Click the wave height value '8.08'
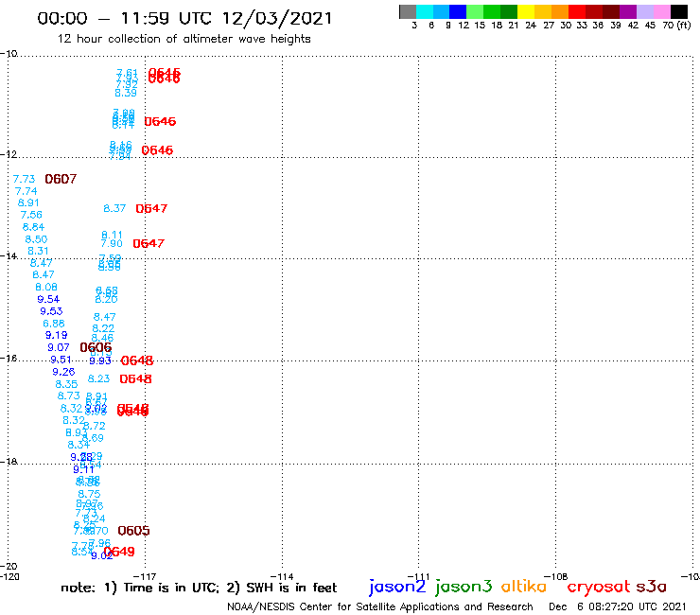The height and width of the screenshot is (615, 700). [46, 288]
